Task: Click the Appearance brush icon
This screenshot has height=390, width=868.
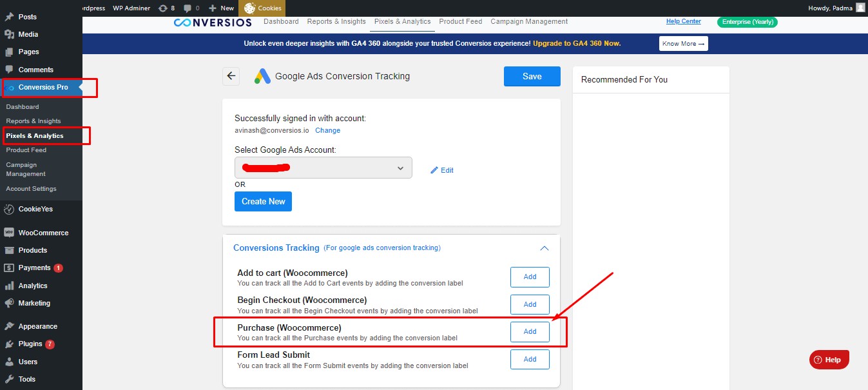Action: point(9,326)
